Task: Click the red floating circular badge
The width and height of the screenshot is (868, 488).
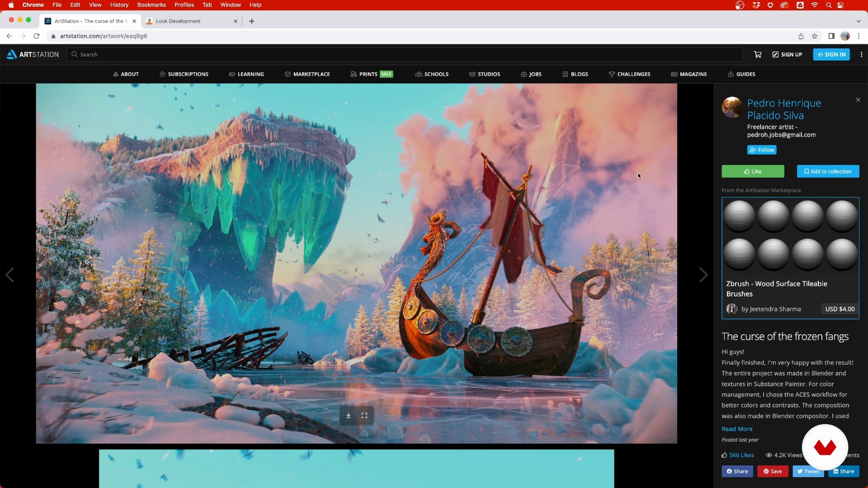Action: click(825, 447)
